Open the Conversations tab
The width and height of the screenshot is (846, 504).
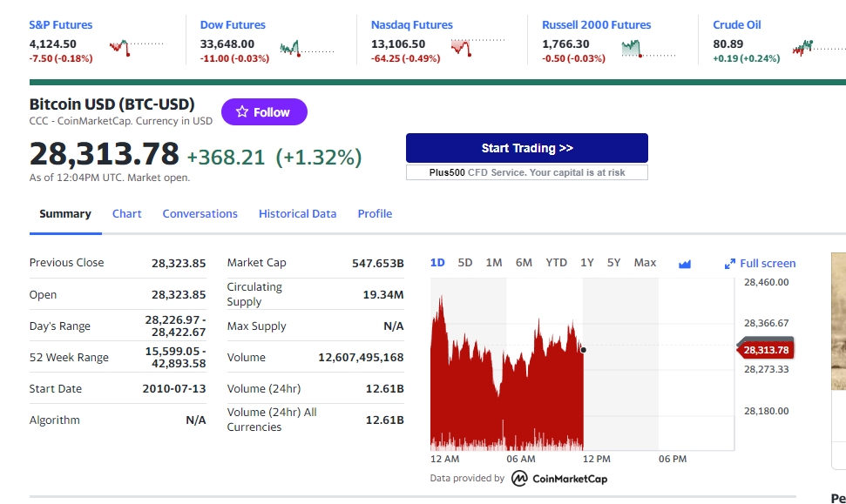click(x=200, y=214)
